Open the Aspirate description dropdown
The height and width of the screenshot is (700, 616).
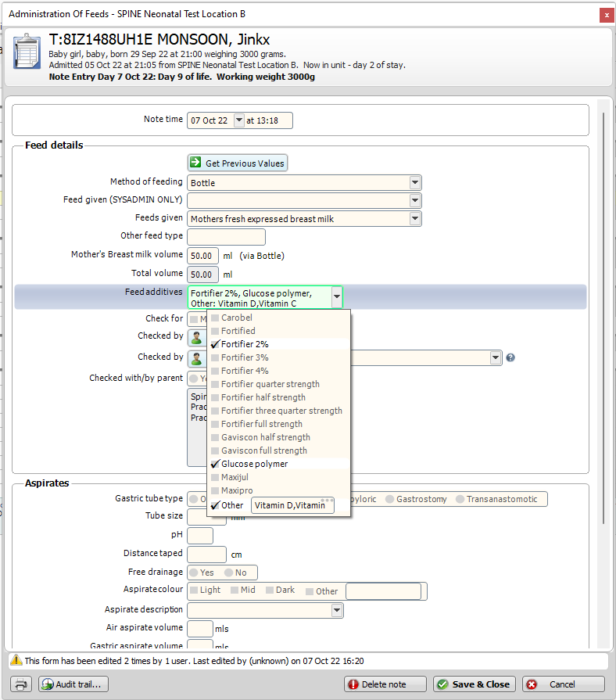tap(337, 610)
